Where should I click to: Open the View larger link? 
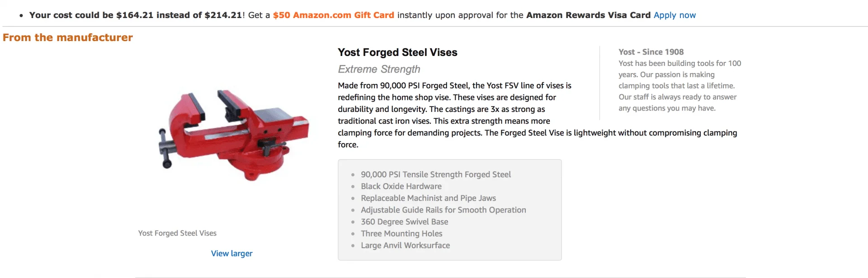231,254
